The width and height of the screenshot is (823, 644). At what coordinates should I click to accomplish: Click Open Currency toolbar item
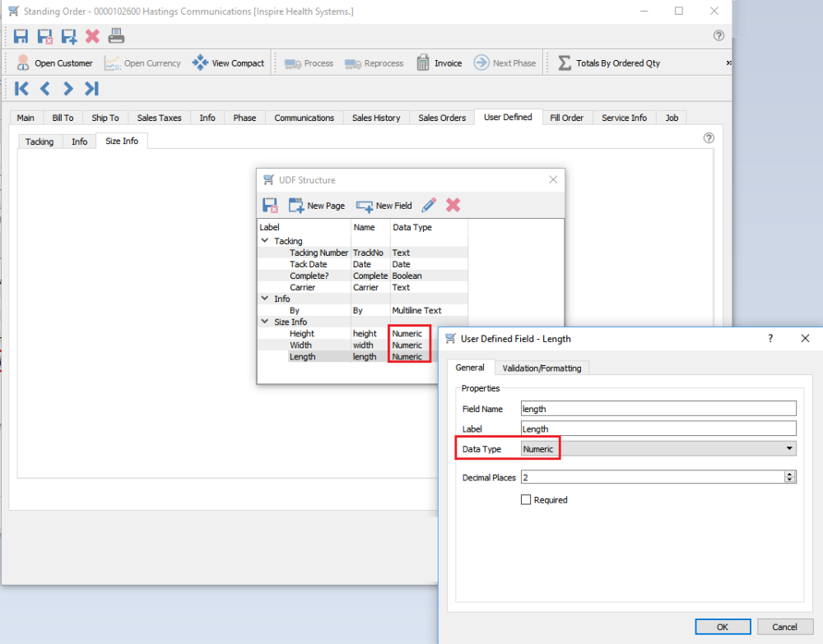142,63
